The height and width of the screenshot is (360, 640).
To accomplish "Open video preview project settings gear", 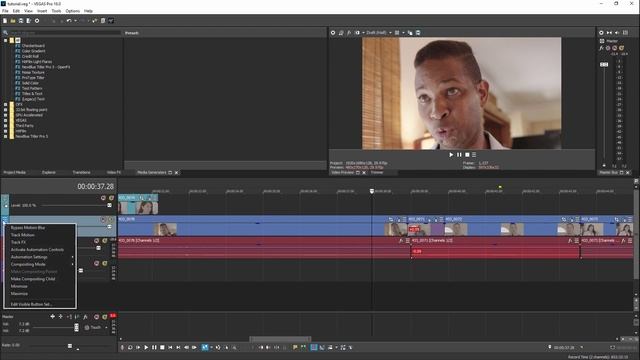I will tap(333, 33).
